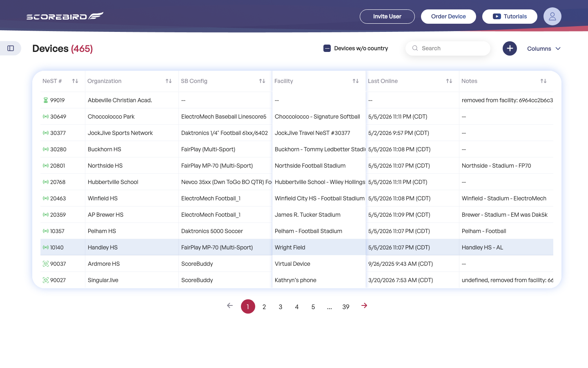Screen dimensions: 588x368
Task: Sort the Last Online column
Action: coord(449,81)
